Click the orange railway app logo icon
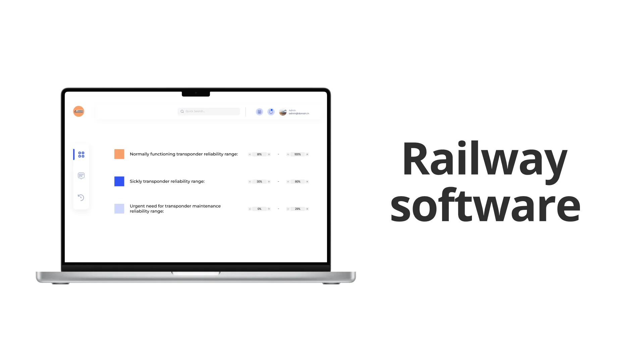This screenshot has height=362, width=644. coord(78,111)
